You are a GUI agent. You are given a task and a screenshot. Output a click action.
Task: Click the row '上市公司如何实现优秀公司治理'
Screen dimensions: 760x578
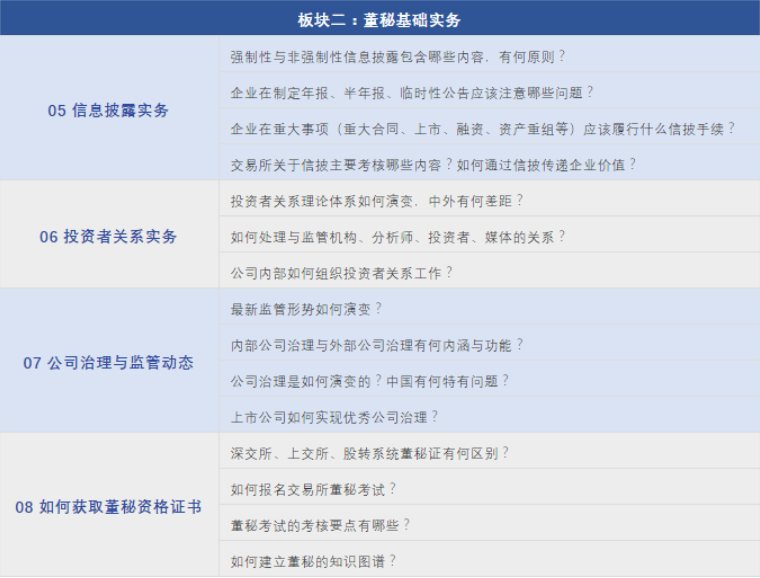(x=335, y=416)
